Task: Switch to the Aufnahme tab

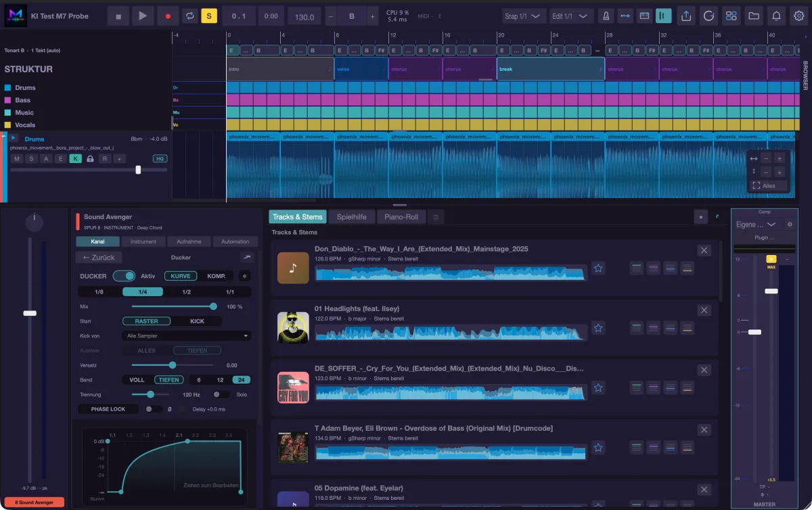Action: click(x=189, y=241)
